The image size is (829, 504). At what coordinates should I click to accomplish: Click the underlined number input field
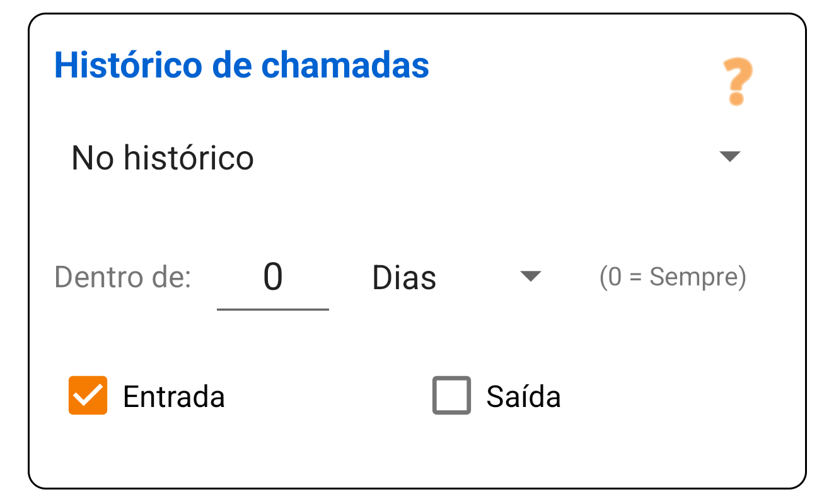coord(272,277)
